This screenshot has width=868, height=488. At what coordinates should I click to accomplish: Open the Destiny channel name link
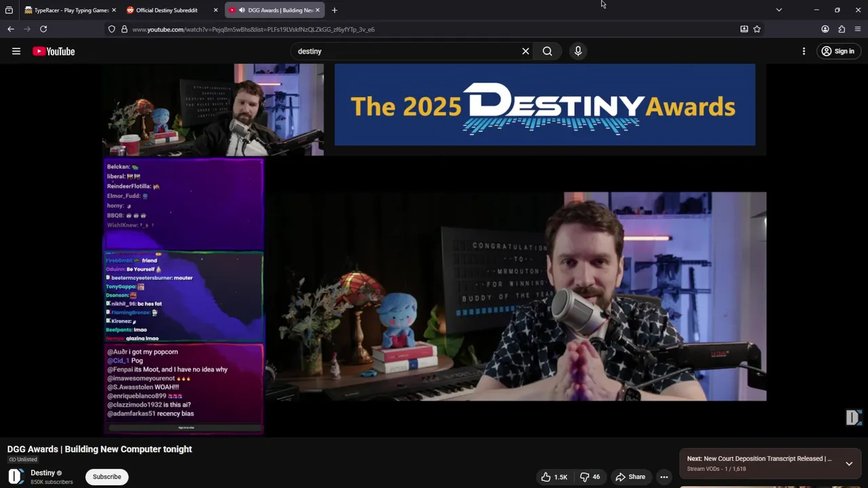pos(43,473)
